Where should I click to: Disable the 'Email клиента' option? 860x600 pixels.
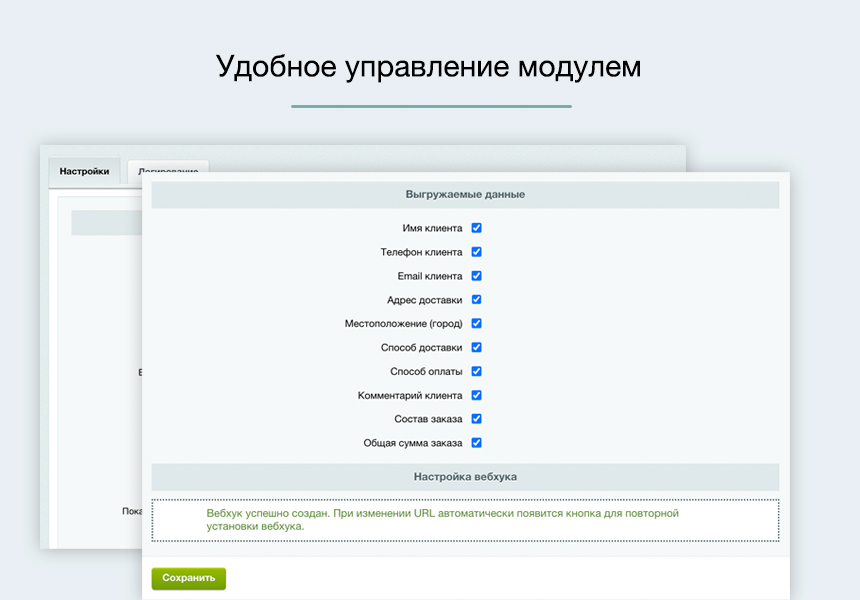(x=477, y=275)
